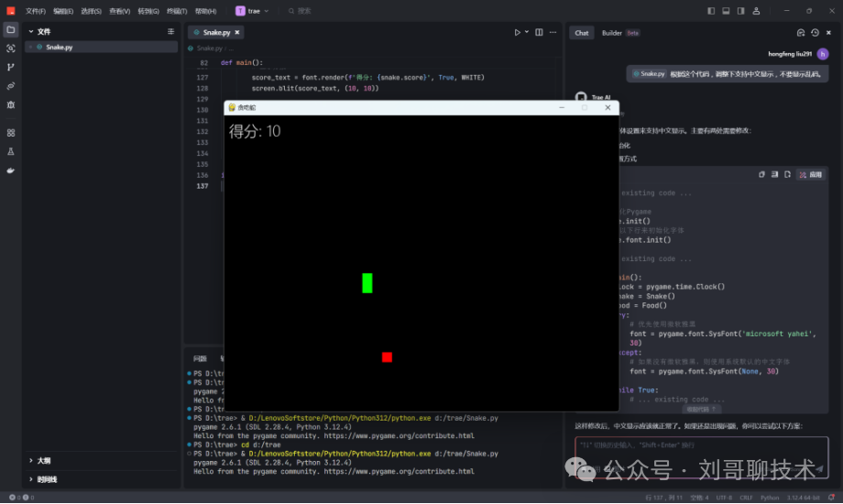
Task: Open the Testing flask icon in sidebar
Action: pos(11,151)
